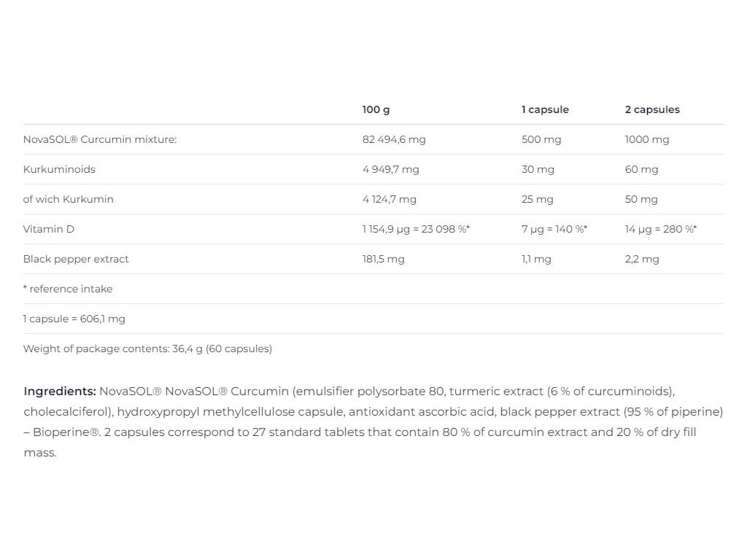Select the "NovaSOL® Curcumin mixture:" row label
The image size is (747, 560).
pyautogui.click(x=100, y=139)
